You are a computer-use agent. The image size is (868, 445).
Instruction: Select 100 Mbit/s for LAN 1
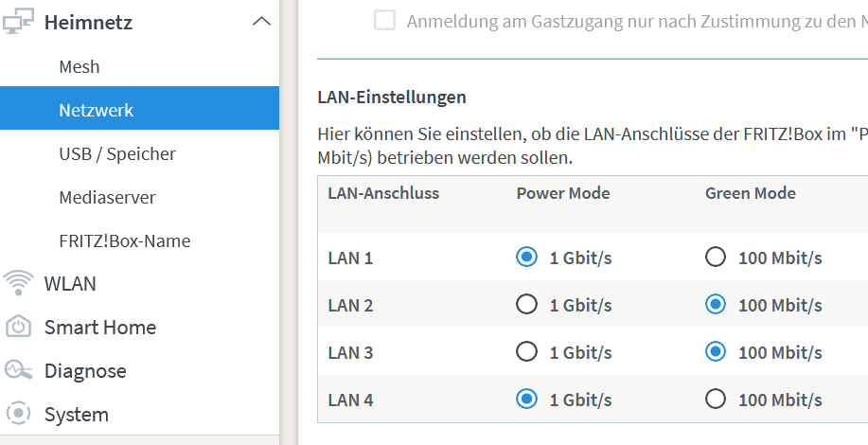[716, 257]
